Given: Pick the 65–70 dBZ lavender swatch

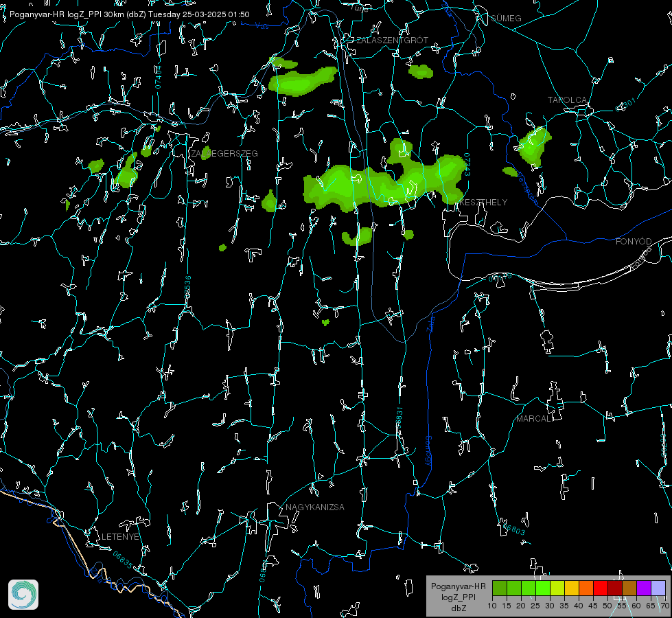Looking at the screenshot, I should coord(658,588).
